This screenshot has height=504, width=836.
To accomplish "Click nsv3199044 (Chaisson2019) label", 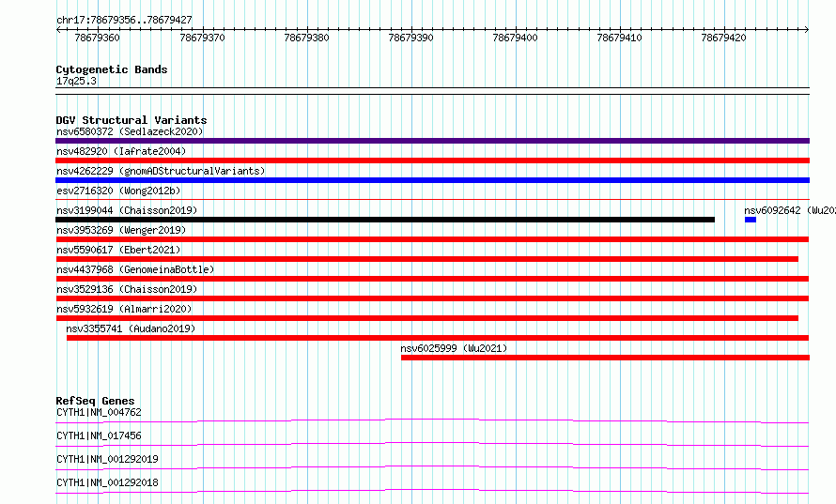I will click(127, 210).
